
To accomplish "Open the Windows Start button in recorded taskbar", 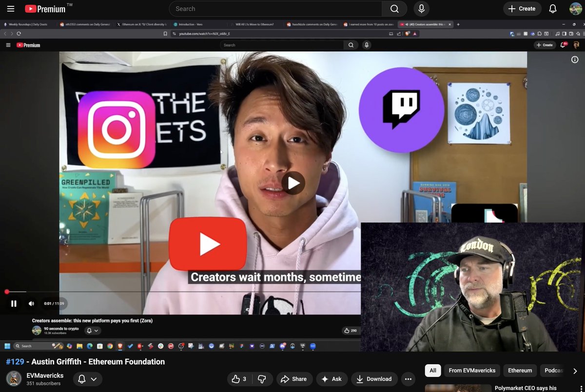I will 7,346.
